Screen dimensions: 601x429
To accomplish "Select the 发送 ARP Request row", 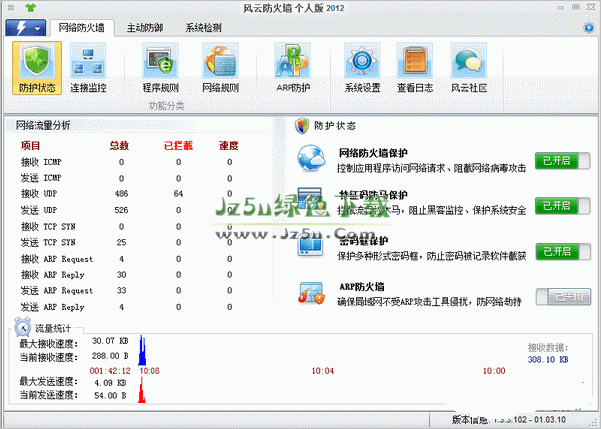I will tap(127, 291).
